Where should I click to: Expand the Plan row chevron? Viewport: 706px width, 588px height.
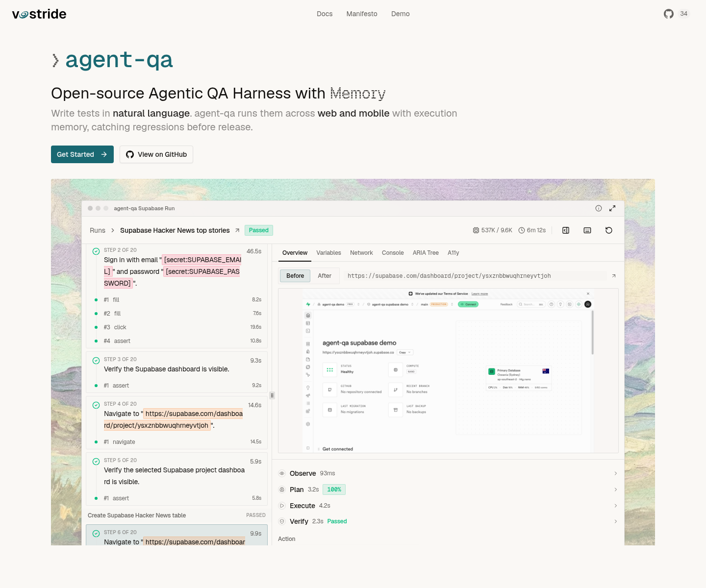(616, 490)
